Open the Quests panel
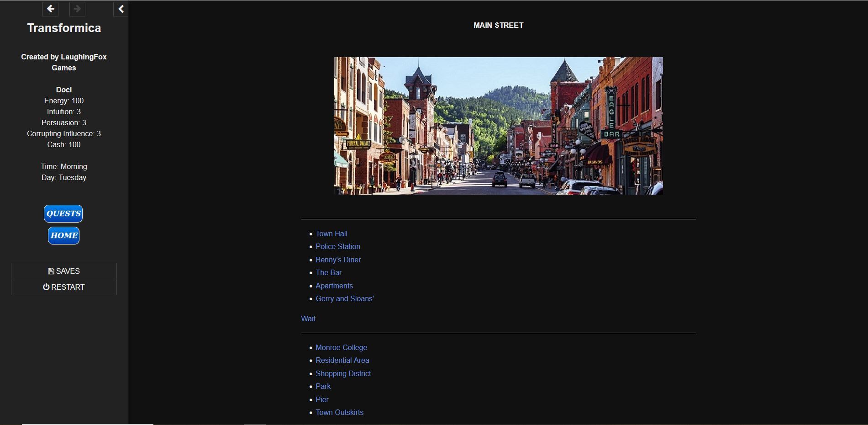Image resolution: width=868 pixels, height=425 pixels. click(63, 213)
